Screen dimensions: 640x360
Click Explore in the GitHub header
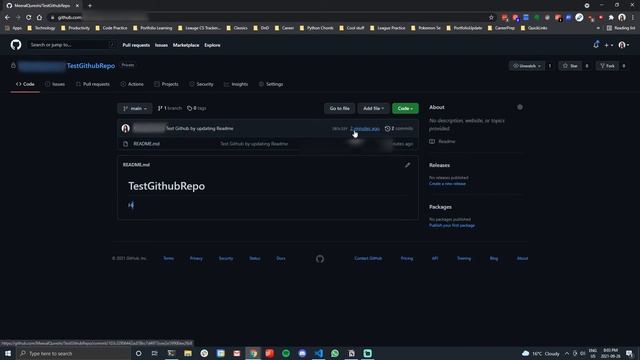tap(212, 45)
